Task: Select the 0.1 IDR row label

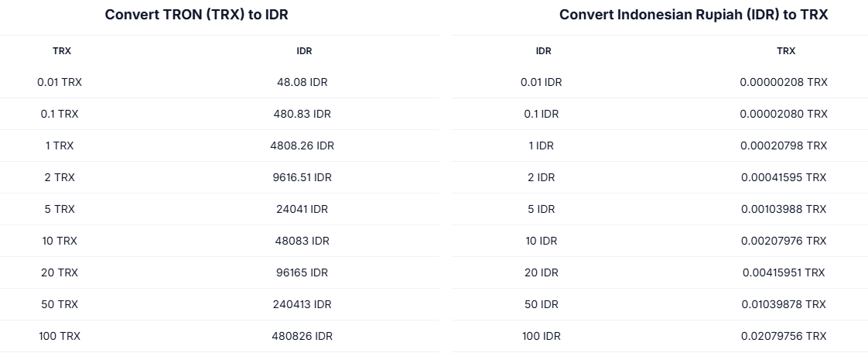Action: pos(542,114)
